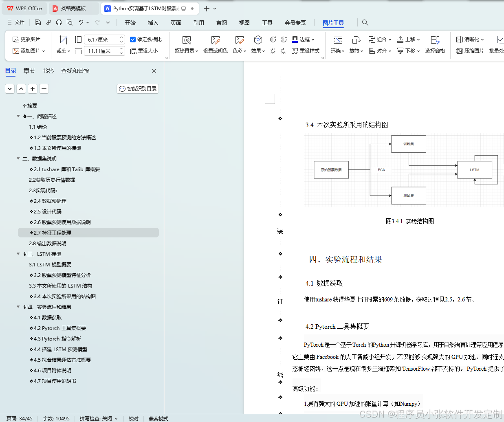This screenshot has height=422, width=504.
Task: Click the decrease brightness sun icon
Action: pyautogui.click(x=284, y=51)
